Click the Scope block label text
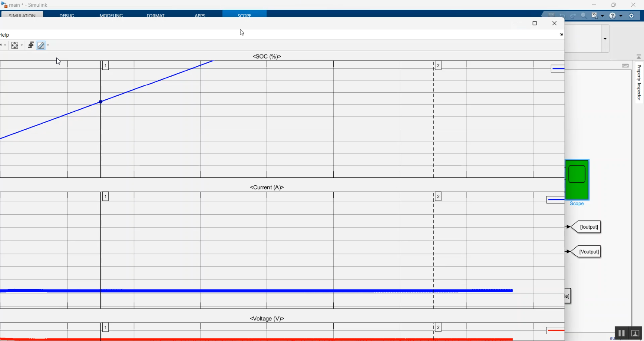Viewport: 644px width, 341px height. [x=576, y=204]
